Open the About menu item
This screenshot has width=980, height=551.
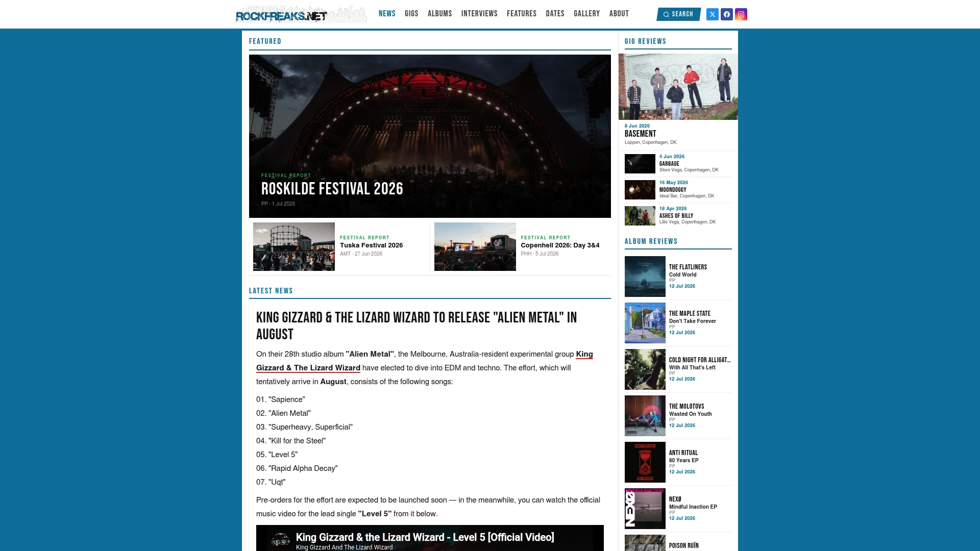(619, 14)
